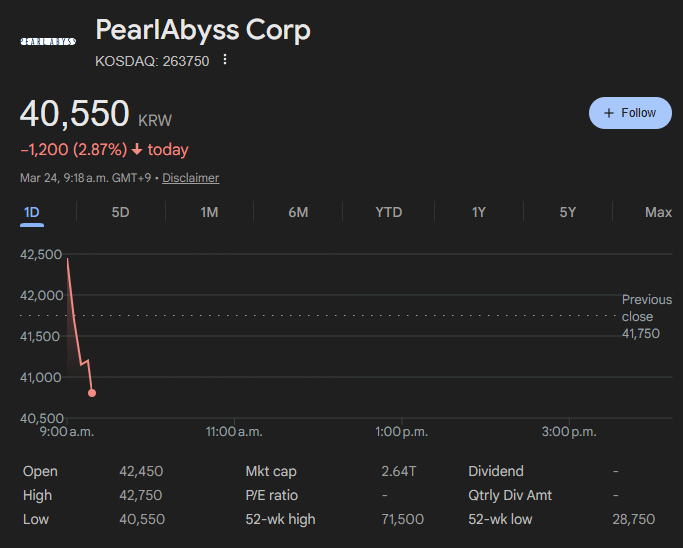This screenshot has width=683, height=548.
Task: View the 5Y chart range
Action: (x=568, y=212)
